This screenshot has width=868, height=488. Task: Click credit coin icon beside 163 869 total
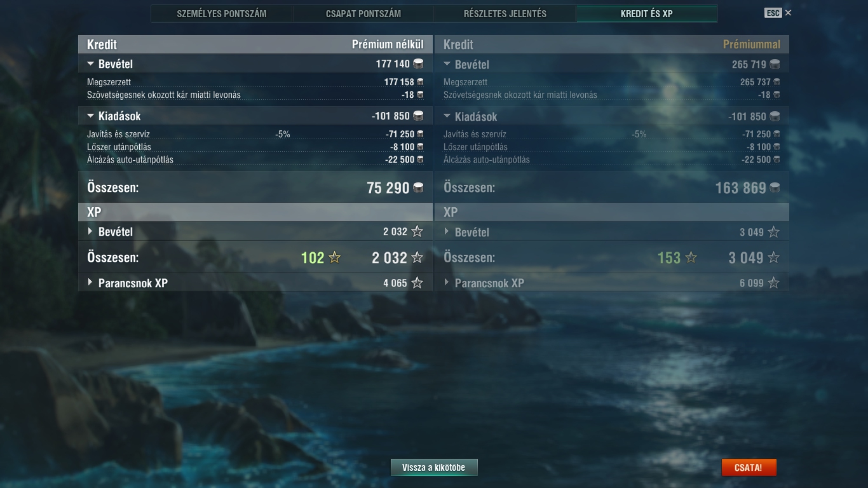click(775, 187)
